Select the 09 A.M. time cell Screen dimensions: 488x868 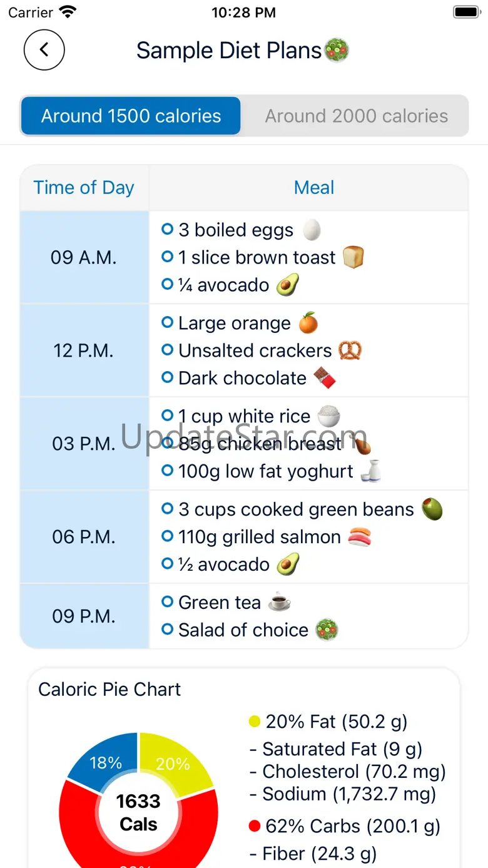tap(84, 257)
